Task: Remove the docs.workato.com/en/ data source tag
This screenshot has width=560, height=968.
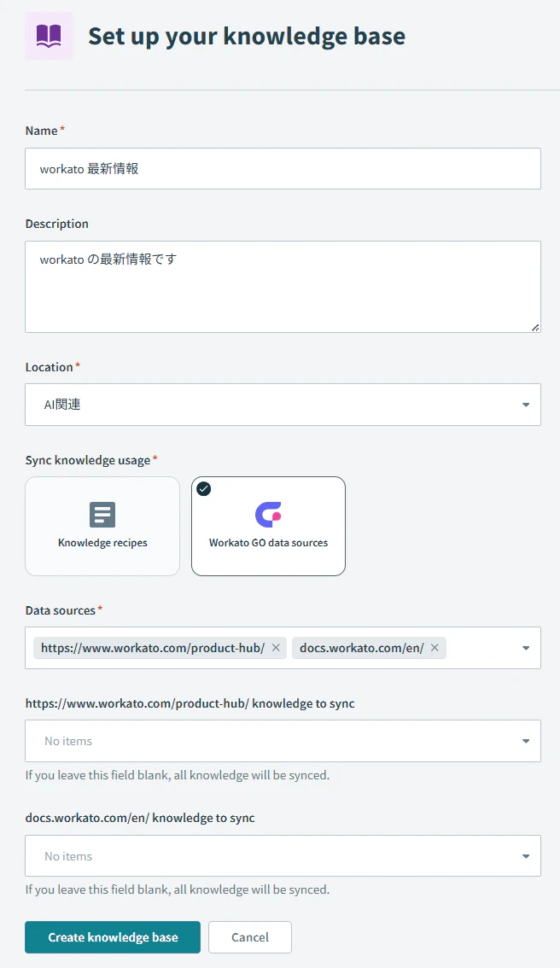Action: [x=435, y=648]
